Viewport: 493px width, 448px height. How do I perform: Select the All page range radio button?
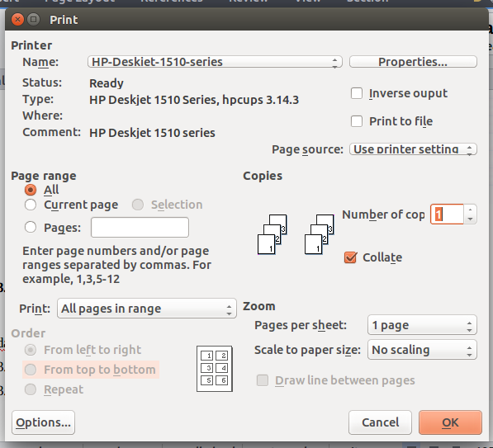click(x=31, y=190)
